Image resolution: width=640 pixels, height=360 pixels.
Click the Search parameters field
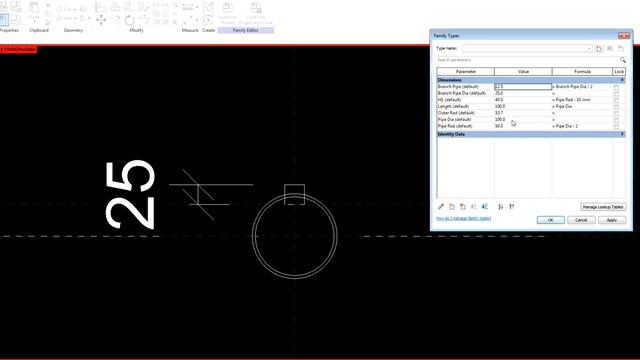tap(527, 60)
